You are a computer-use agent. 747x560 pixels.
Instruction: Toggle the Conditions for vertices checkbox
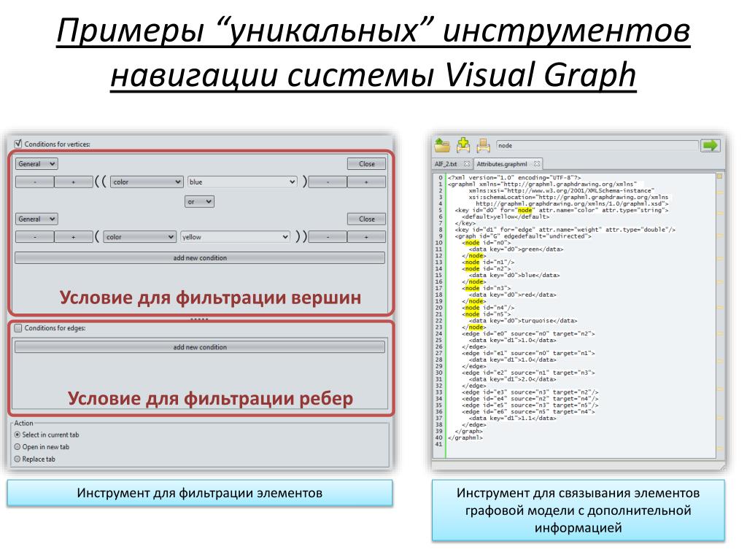coord(18,144)
